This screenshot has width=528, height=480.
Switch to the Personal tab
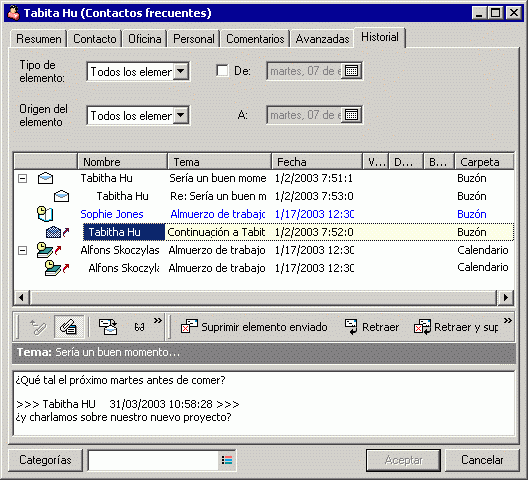[194, 39]
